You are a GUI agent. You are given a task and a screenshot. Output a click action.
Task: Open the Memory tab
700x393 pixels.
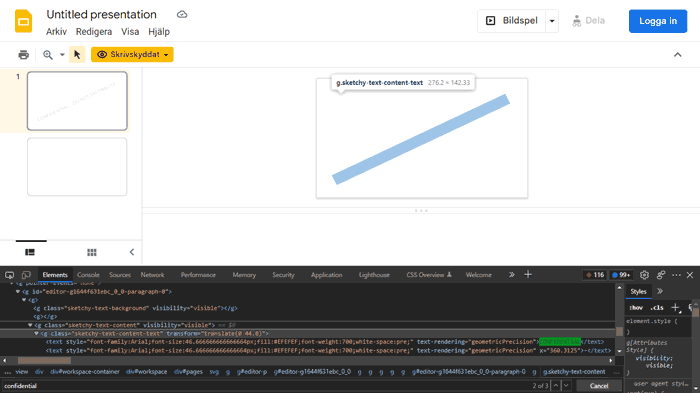tap(244, 275)
